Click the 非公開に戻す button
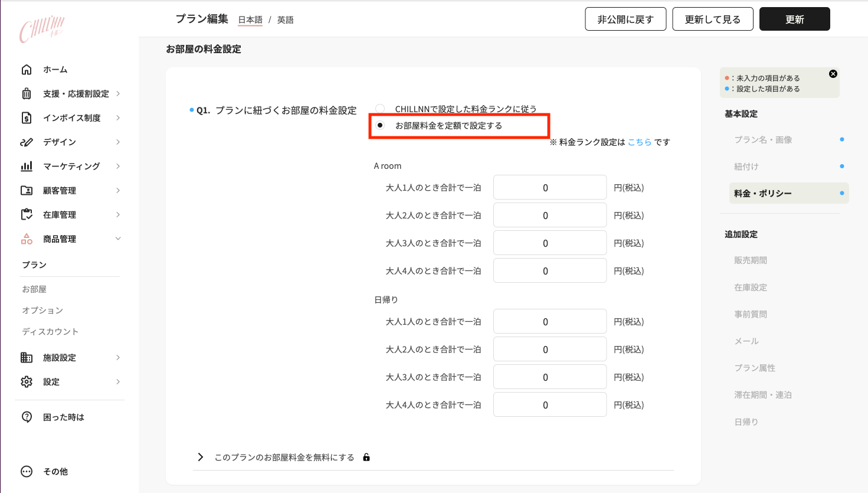This screenshot has width=868, height=493. pos(625,19)
